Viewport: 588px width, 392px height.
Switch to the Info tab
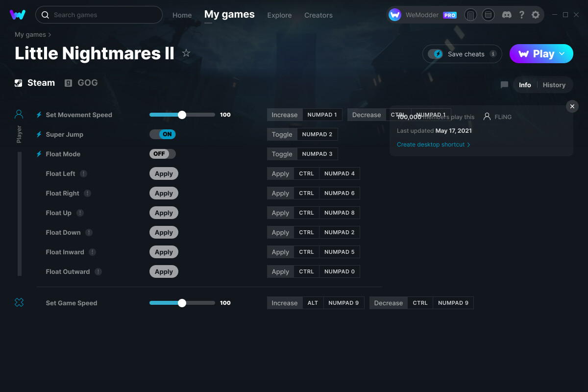[x=525, y=85]
